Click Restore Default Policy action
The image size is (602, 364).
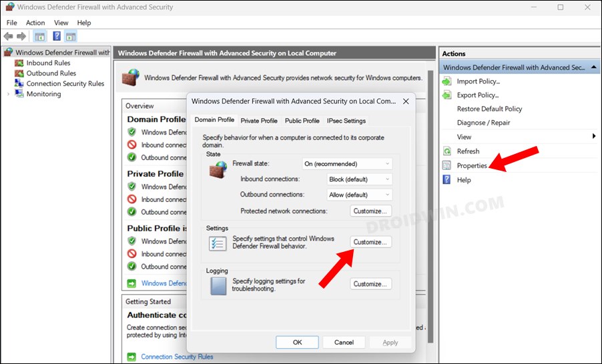[x=489, y=109]
